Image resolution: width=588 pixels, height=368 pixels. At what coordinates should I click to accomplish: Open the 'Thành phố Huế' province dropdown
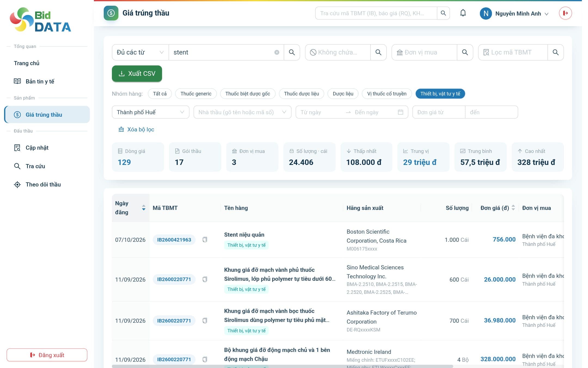pyautogui.click(x=151, y=112)
